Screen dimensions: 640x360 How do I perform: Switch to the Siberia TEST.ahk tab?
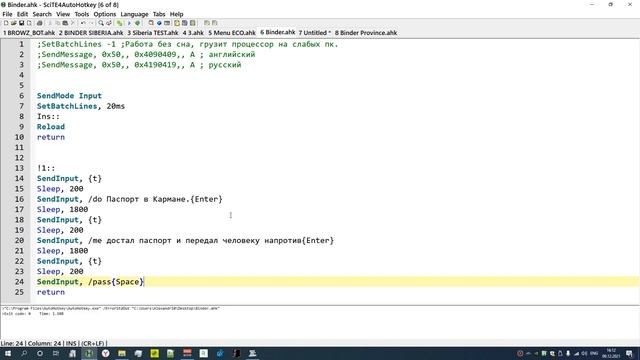pos(153,33)
